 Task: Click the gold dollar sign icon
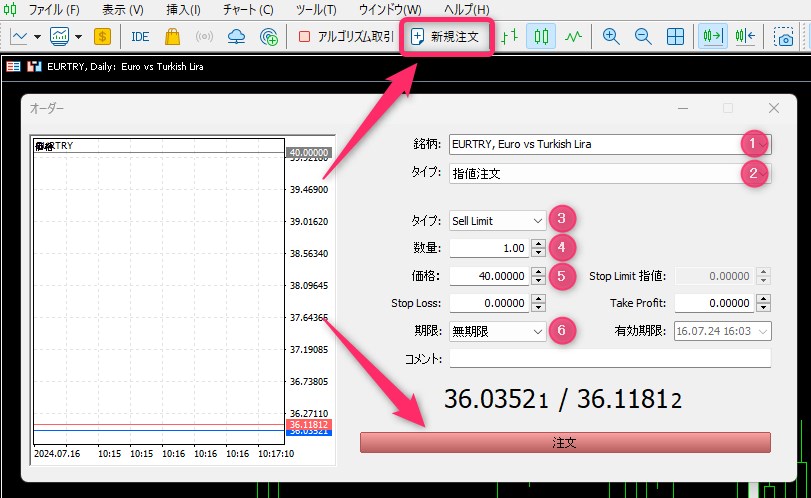click(x=103, y=36)
